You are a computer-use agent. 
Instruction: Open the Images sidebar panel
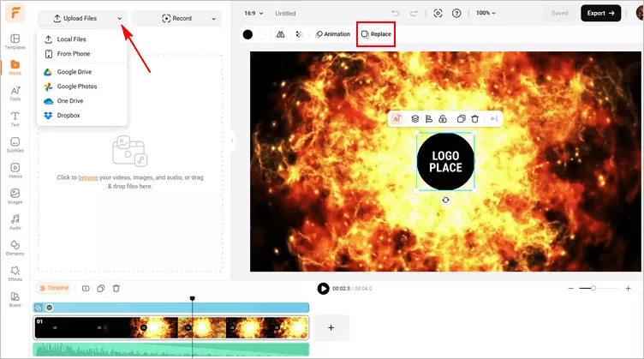click(15, 196)
